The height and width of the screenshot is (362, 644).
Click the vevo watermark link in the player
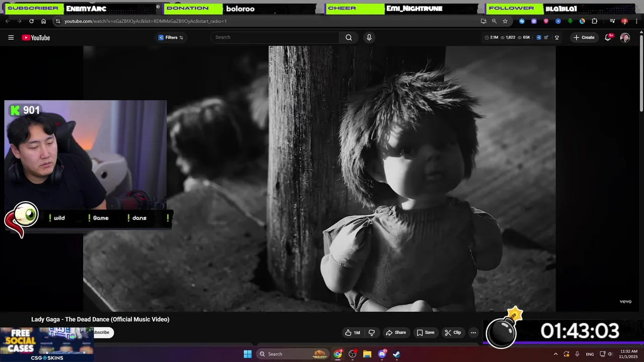click(625, 302)
